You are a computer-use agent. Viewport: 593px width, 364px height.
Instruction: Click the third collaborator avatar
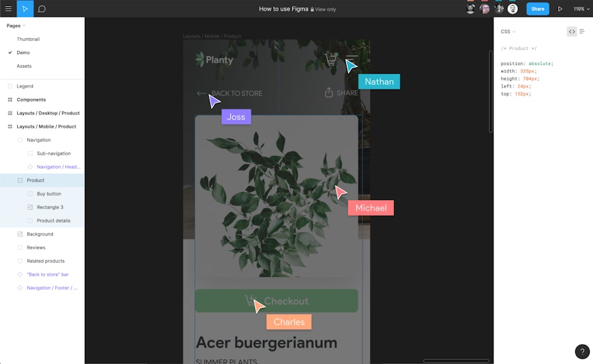(499, 9)
